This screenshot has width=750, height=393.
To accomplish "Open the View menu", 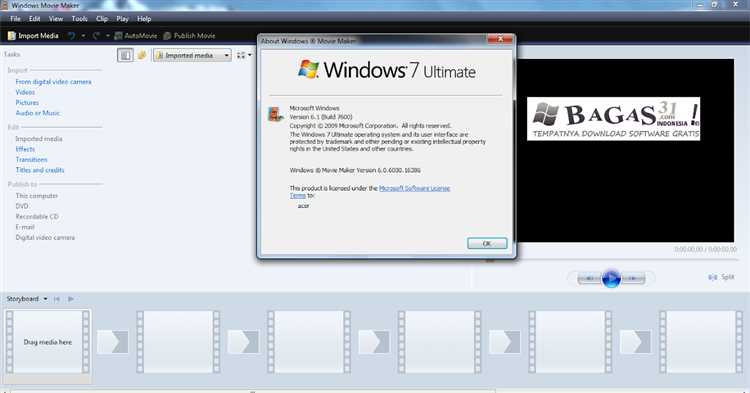I will click(x=55, y=19).
